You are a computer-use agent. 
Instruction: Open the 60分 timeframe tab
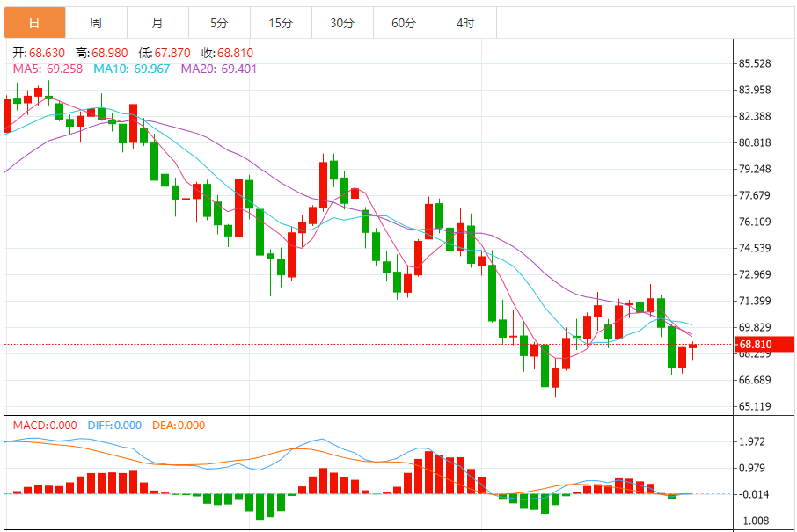pyautogui.click(x=404, y=22)
